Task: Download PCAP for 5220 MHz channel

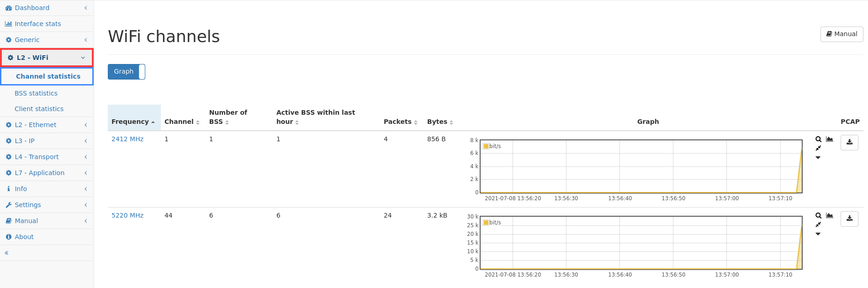Action: pyautogui.click(x=849, y=219)
